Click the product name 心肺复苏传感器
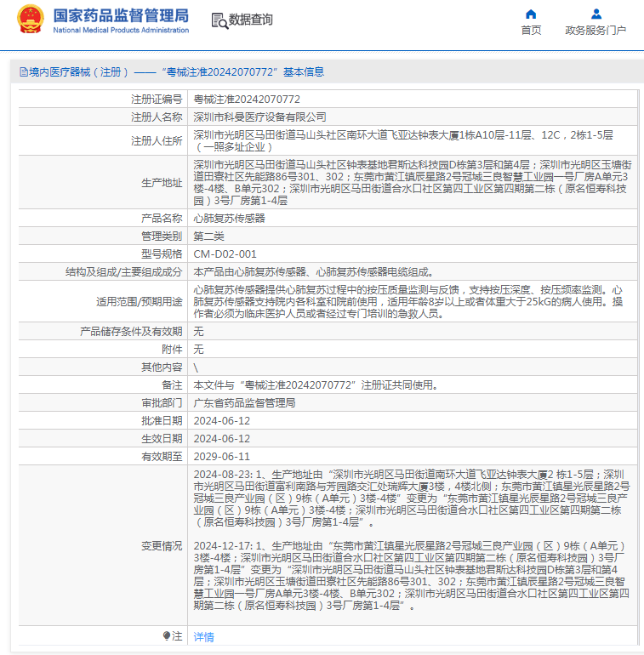 230,219
